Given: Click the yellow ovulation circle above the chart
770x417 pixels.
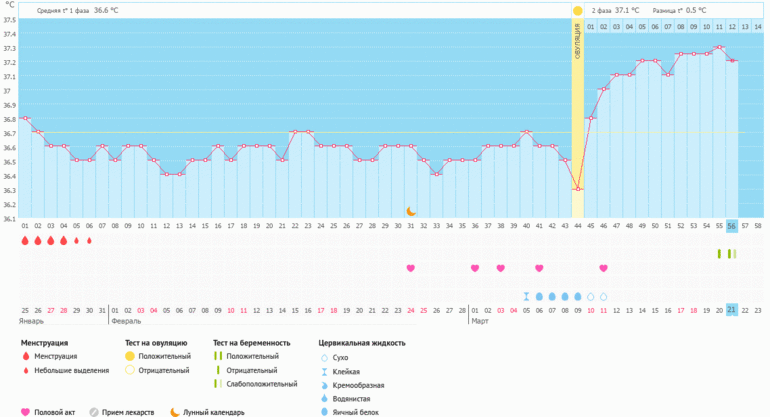Looking at the screenshot, I should pyautogui.click(x=577, y=10).
